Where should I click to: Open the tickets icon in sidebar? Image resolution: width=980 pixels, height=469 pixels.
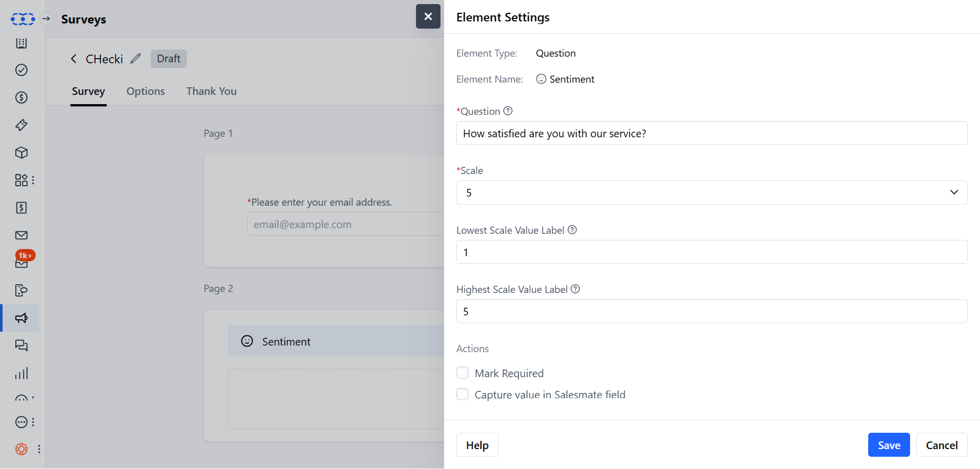coord(21,125)
